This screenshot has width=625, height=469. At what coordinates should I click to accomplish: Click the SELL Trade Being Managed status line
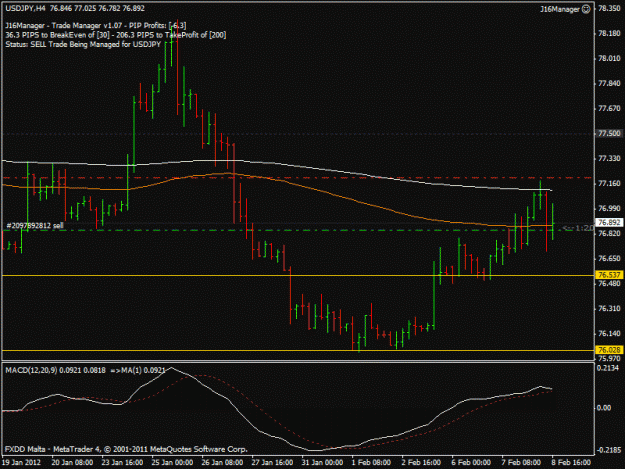tap(83, 44)
